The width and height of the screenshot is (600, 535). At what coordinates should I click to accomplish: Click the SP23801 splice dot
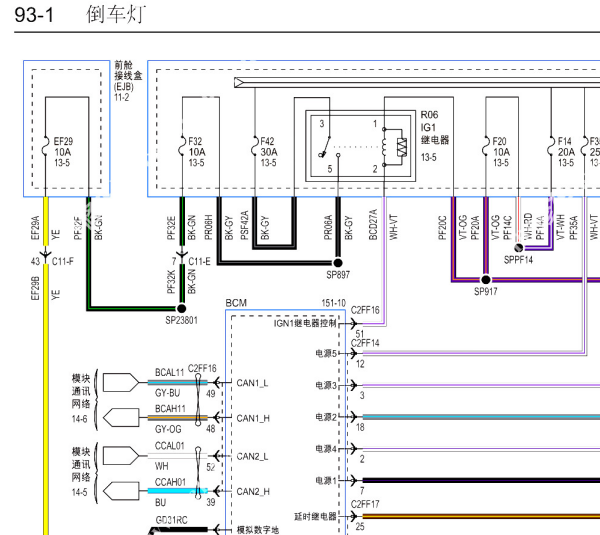[182, 308]
